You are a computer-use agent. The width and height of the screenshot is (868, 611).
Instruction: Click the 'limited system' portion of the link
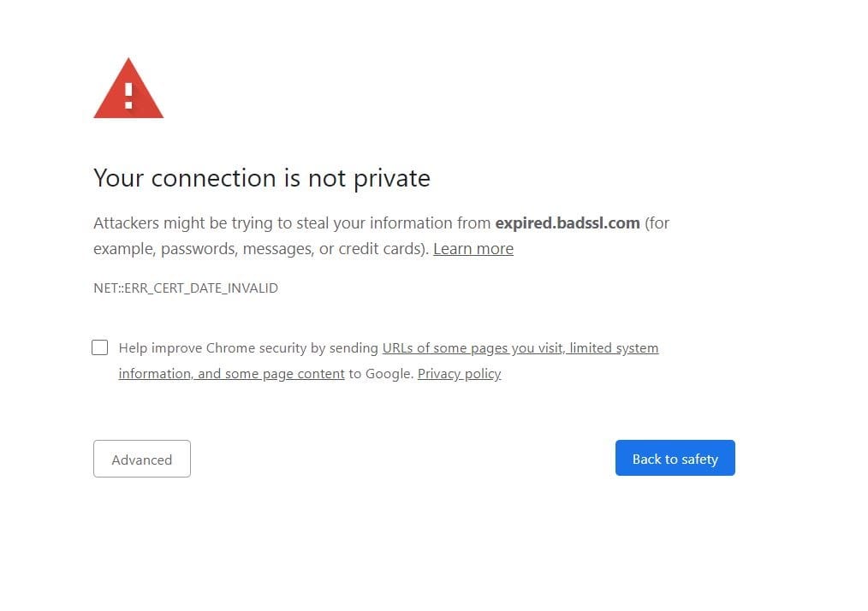pyautogui.click(x=614, y=348)
